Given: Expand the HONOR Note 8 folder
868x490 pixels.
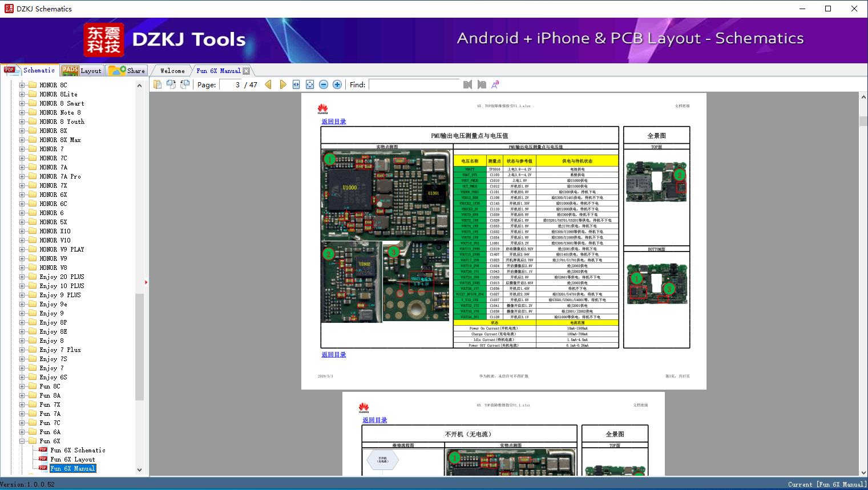Looking at the screenshot, I should [22, 112].
